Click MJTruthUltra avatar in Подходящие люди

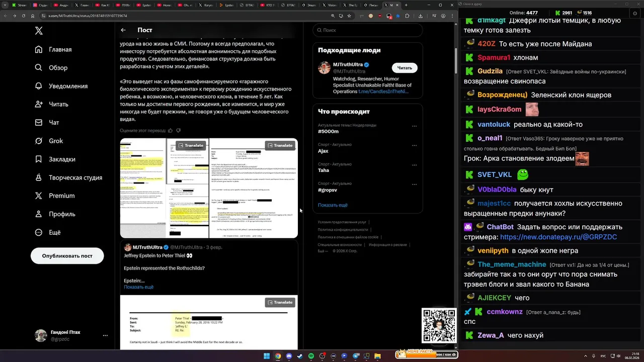click(x=325, y=68)
